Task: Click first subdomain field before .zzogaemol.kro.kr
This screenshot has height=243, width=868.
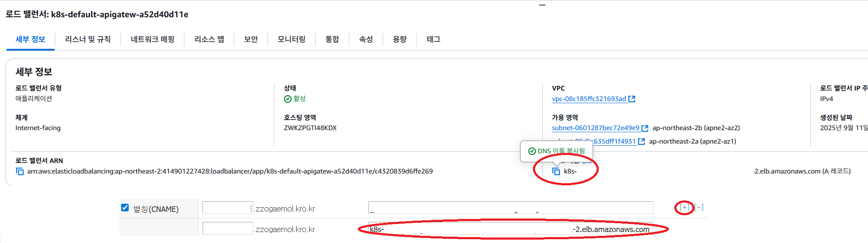Action: [x=227, y=208]
